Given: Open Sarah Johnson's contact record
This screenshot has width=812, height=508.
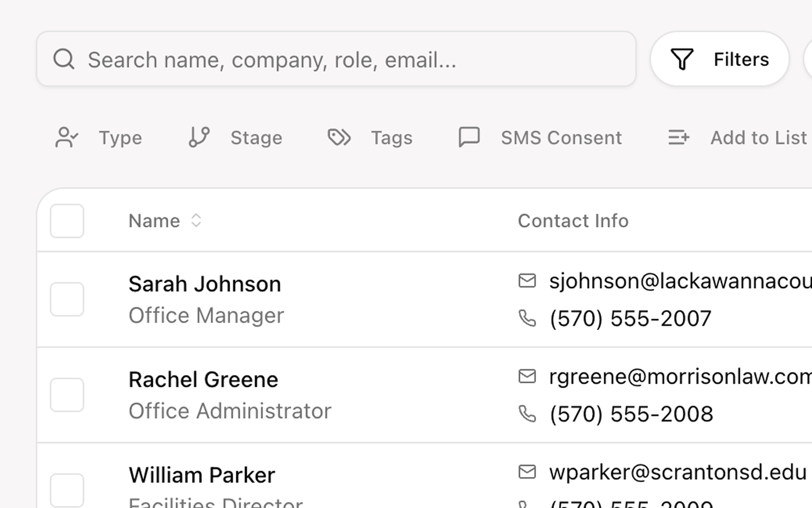Looking at the screenshot, I should pos(205,284).
